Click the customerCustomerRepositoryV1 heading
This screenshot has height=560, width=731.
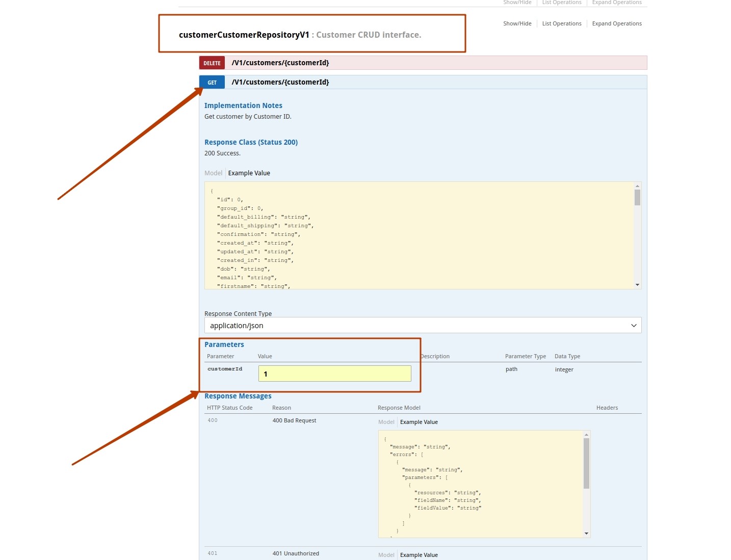tap(244, 35)
